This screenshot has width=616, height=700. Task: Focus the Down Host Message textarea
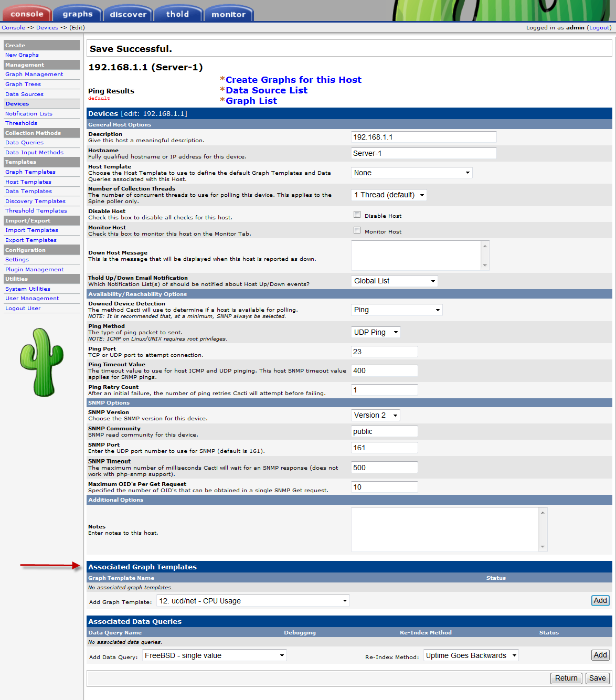[416, 256]
